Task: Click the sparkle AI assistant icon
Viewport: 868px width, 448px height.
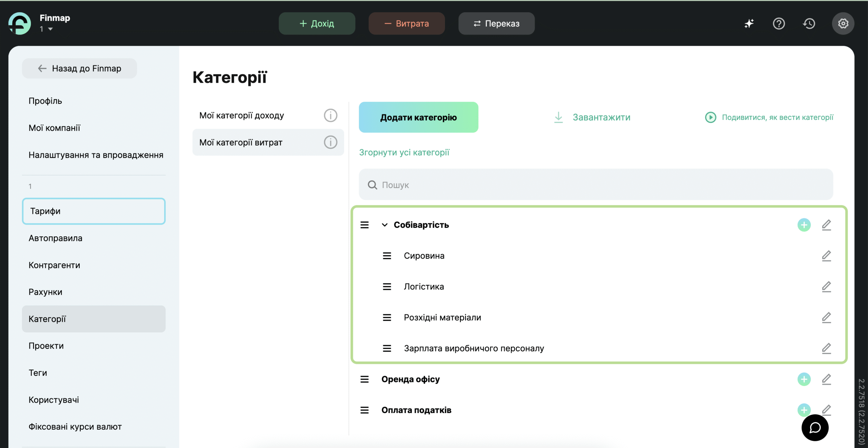Action: coord(749,23)
